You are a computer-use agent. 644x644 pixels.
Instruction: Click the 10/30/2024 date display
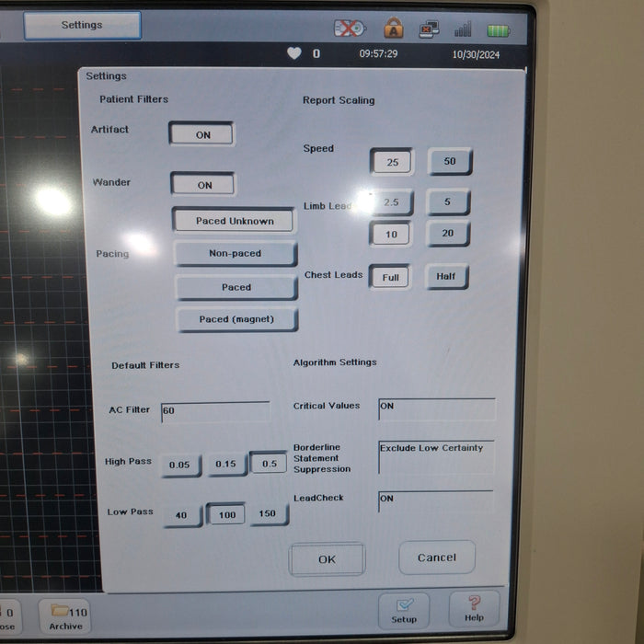coord(476,54)
